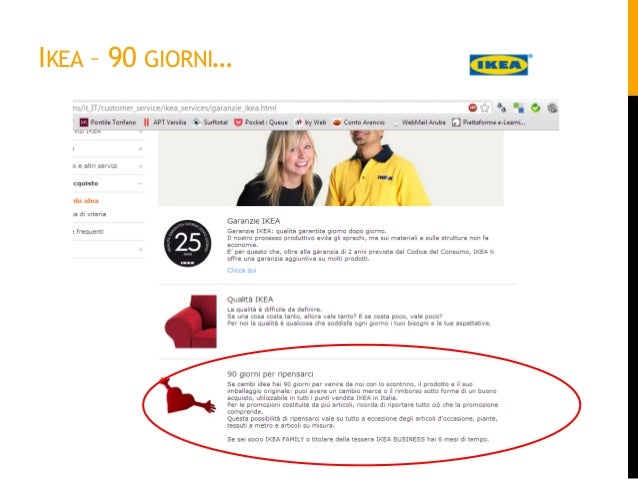The image size is (638, 479).
Task: Click the red Adblock extension icon
Action: [472, 108]
